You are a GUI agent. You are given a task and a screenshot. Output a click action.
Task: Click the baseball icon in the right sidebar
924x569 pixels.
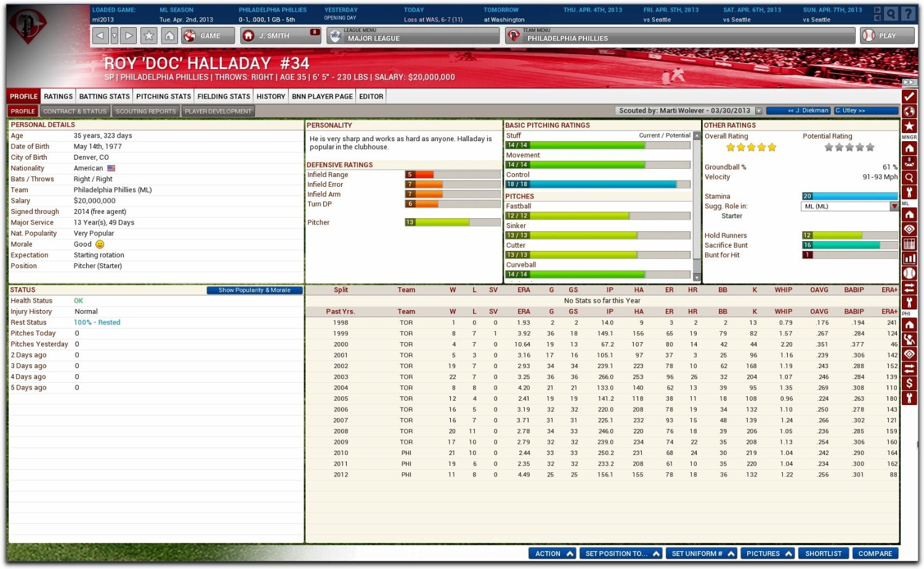pyautogui.click(x=910, y=272)
